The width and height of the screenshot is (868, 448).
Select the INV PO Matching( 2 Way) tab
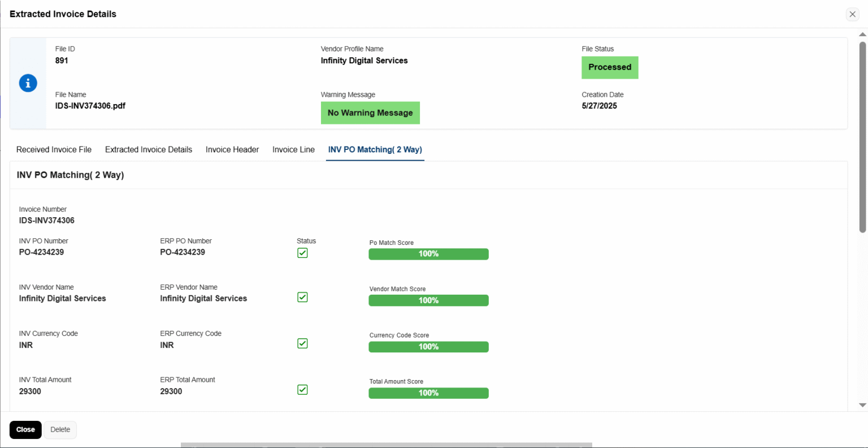[x=375, y=150]
